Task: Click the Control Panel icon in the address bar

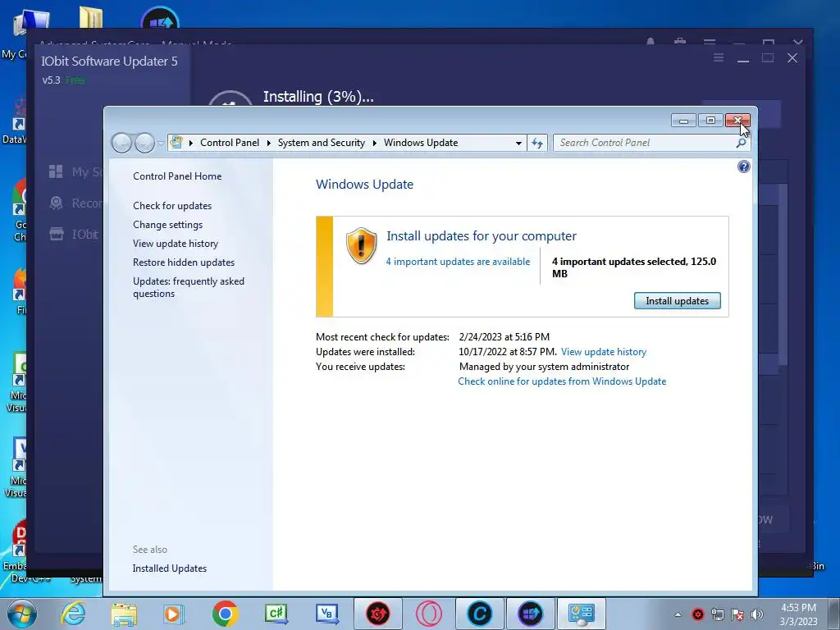Action: click(x=176, y=143)
